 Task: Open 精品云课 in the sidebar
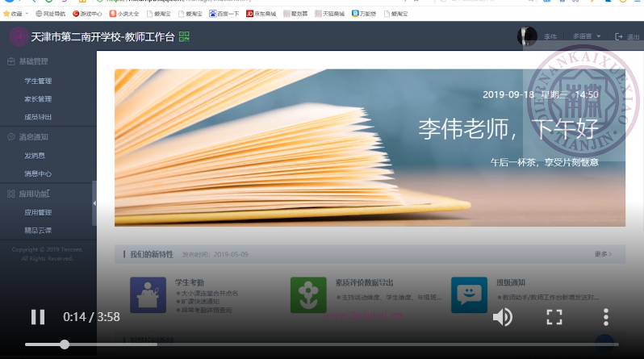click(38, 231)
